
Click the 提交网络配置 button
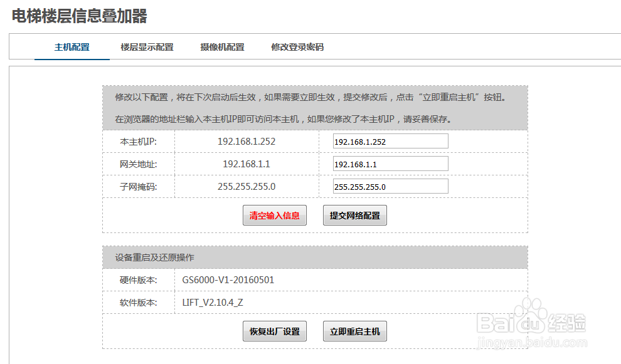(x=354, y=215)
